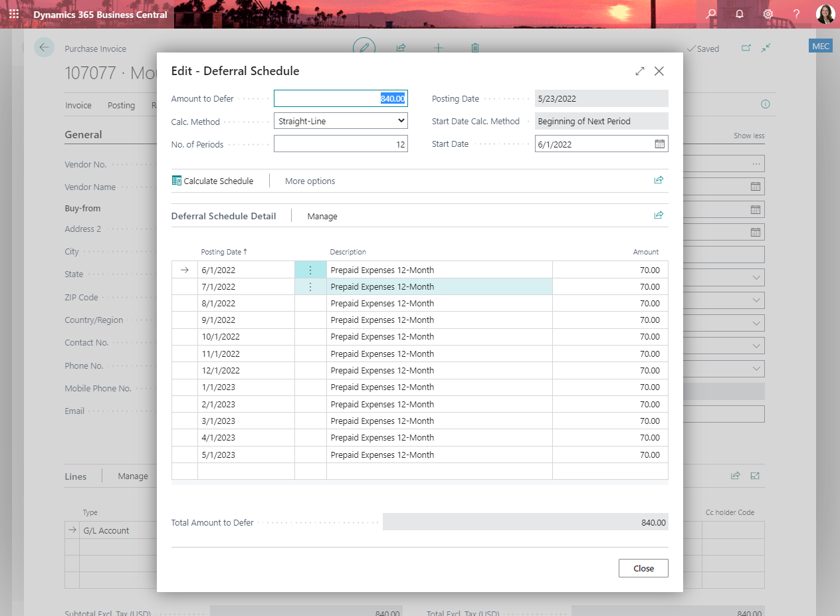Click the description in the 7/1/2022 row
840x616 pixels.
click(439, 286)
